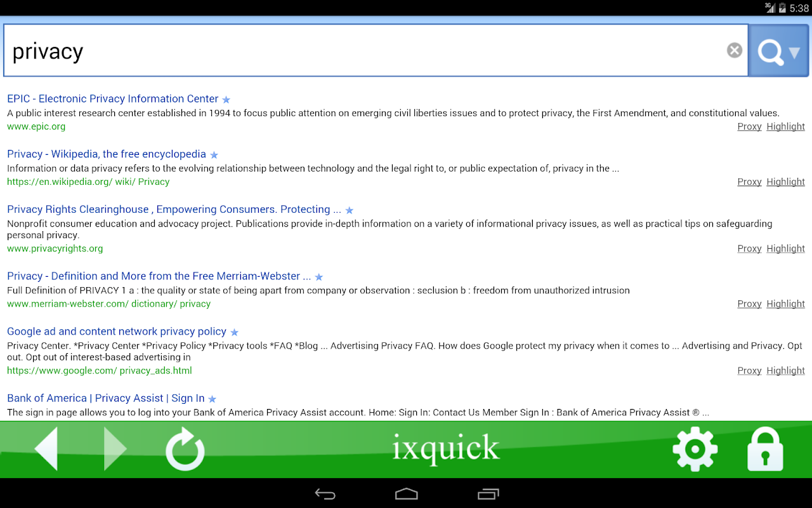Tap the Android recent apps button
Viewport: 812px width, 508px height.
pos(488,494)
